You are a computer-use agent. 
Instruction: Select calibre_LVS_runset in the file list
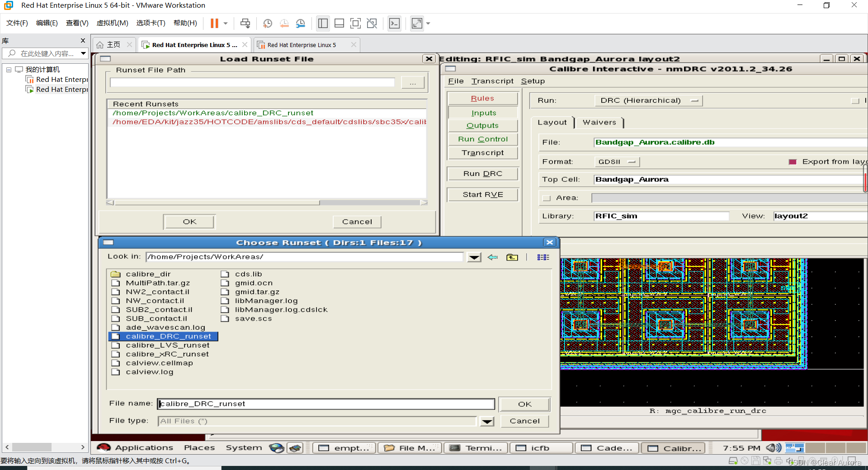click(x=168, y=345)
